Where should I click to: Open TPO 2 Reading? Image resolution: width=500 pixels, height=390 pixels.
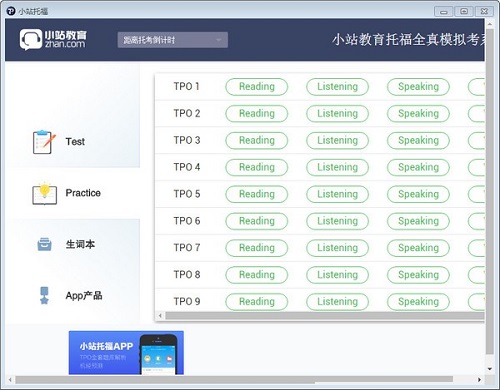click(257, 114)
